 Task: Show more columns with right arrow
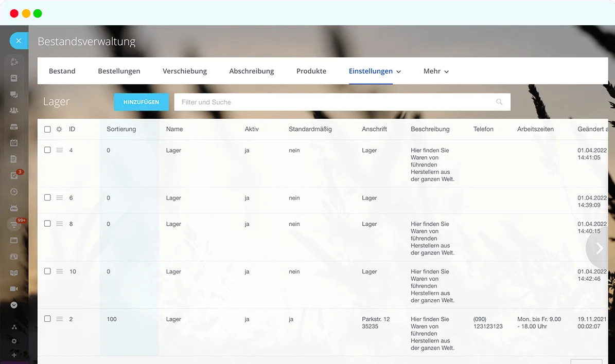pos(600,248)
